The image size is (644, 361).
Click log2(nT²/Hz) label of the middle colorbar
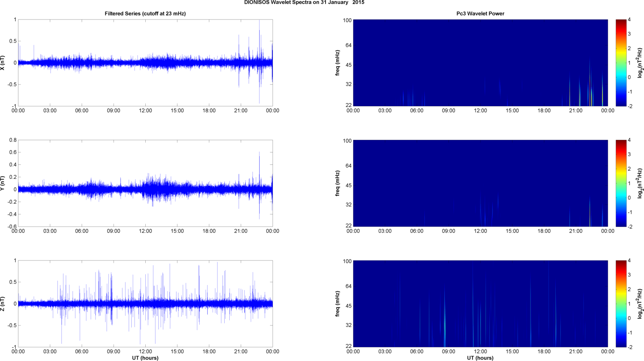tap(640, 183)
